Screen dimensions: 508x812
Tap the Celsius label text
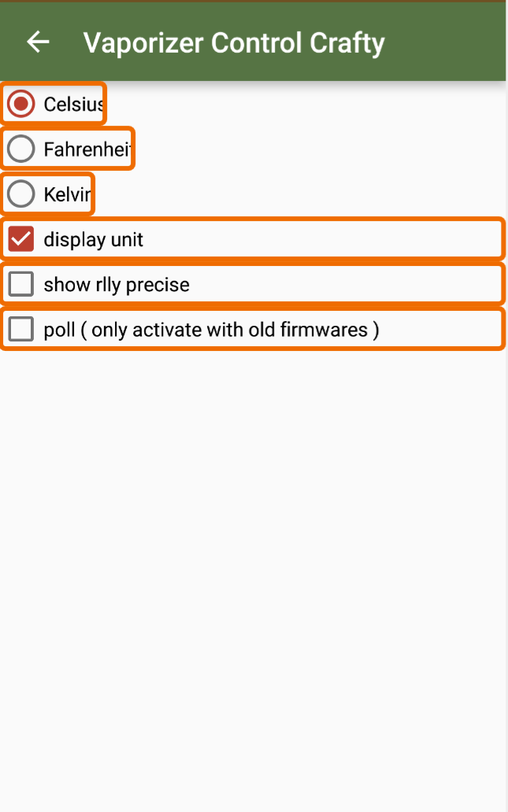[73, 103]
